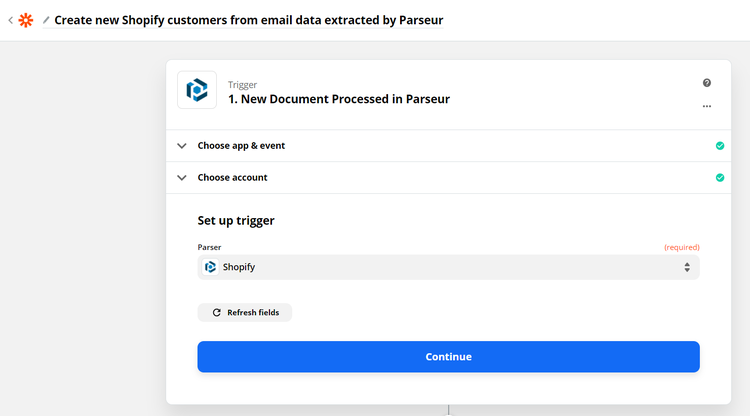Go back using the left chevron arrow
This screenshot has height=416, width=750.
(x=10, y=20)
